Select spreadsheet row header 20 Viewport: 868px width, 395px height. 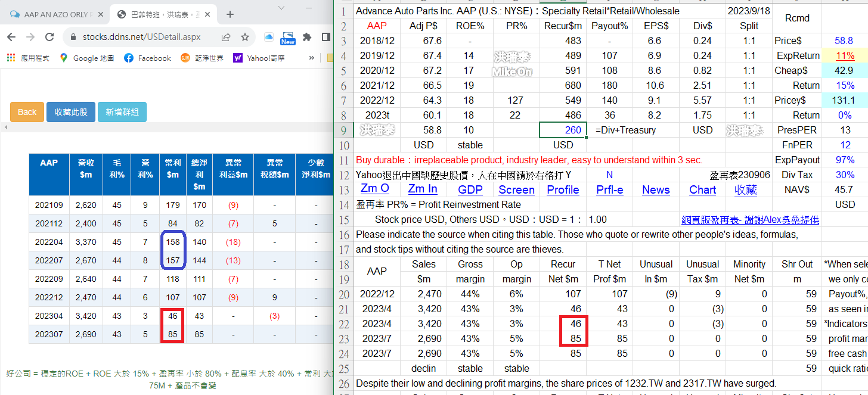pyautogui.click(x=343, y=294)
